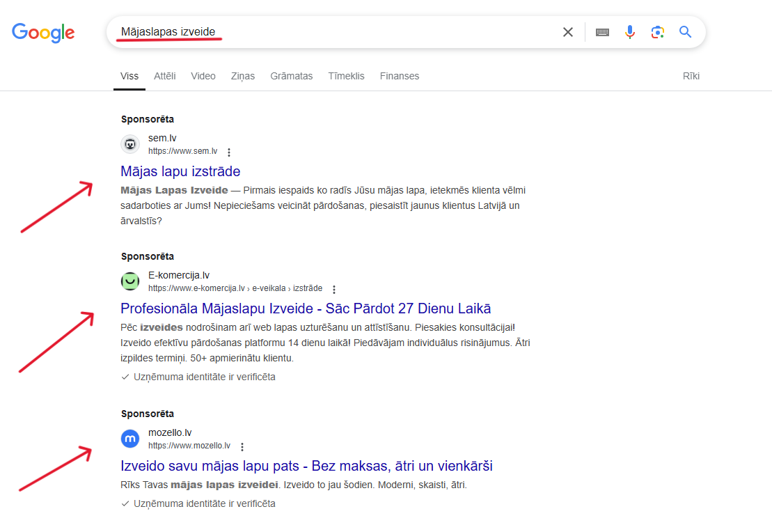Screen dimensions: 772x532
Task: Select the Grāmatas tab
Action: 292,76
